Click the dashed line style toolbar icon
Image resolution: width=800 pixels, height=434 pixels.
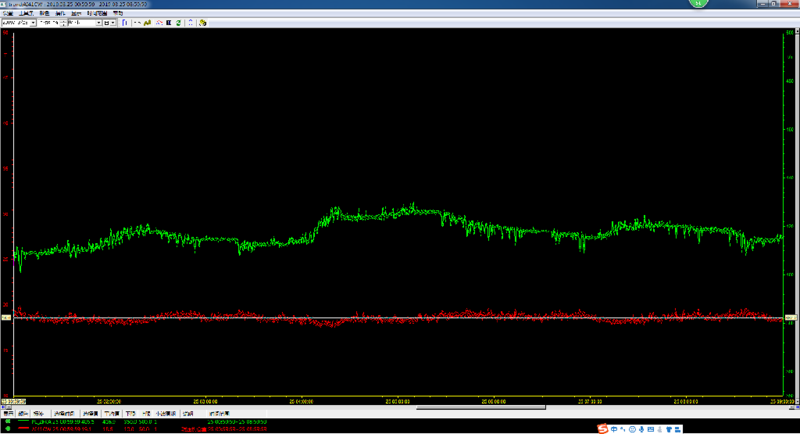[137, 22]
